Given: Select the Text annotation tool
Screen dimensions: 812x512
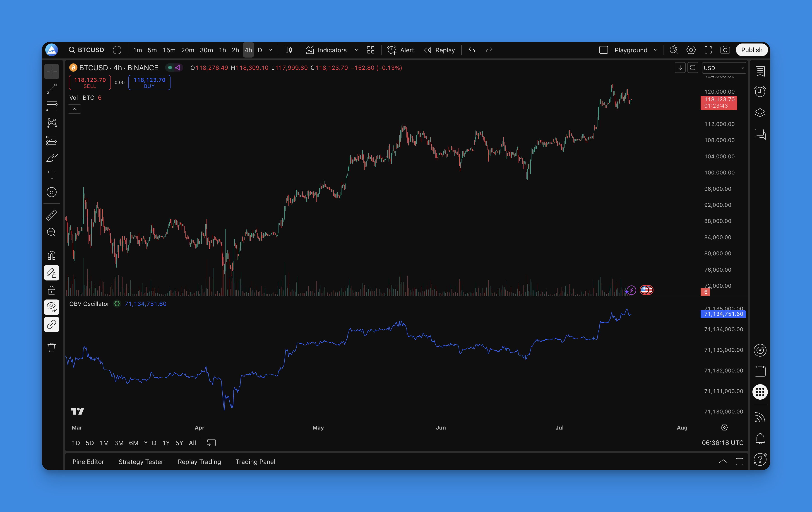Looking at the screenshot, I should coord(52,175).
